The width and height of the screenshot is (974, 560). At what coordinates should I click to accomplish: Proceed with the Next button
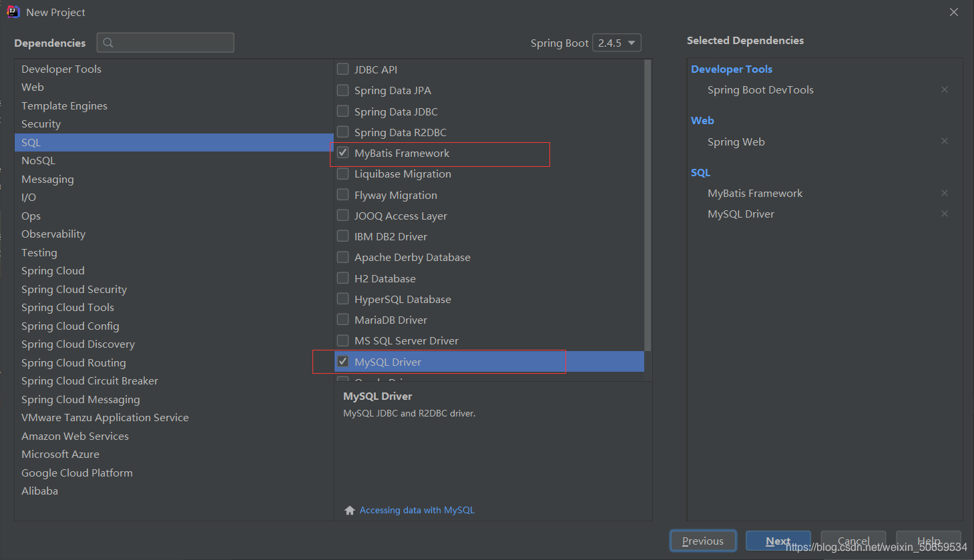coord(778,541)
